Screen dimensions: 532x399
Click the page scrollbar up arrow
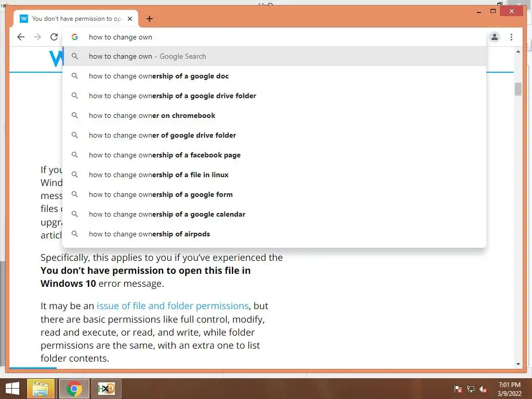[518, 51]
